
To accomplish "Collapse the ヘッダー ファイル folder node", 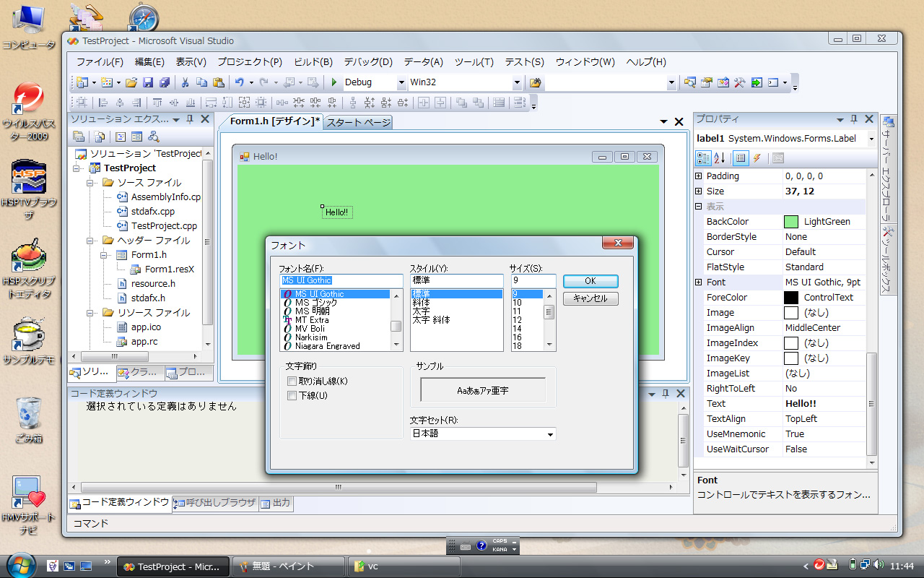I will click(90, 240).
